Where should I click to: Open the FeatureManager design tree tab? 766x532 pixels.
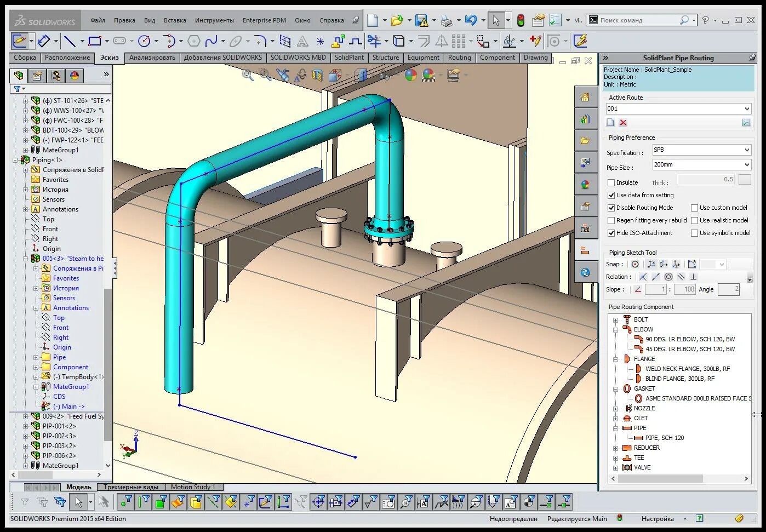[19, 76]
